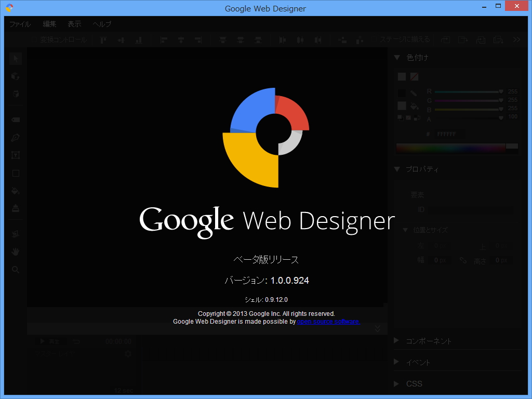Image resolution: width=532 pixels, height=399 pixels.
Task: Collapse the 色付け color panel
Action: click(397, 57)
